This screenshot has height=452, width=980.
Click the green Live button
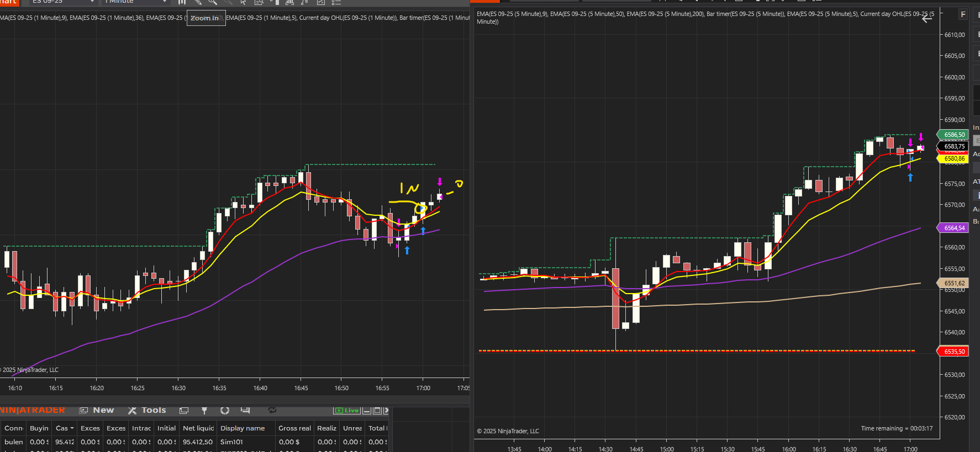pyautogui.click(x=347, y=410)
